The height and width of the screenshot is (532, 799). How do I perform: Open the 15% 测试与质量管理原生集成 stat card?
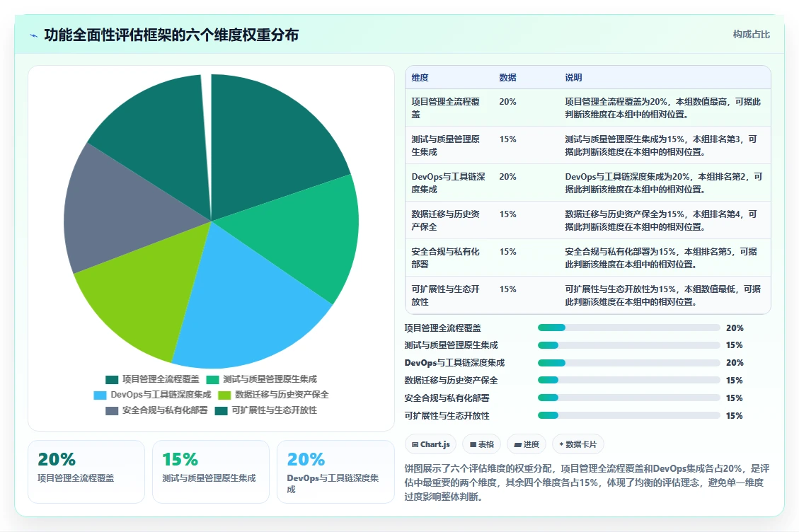pos(210,472)
